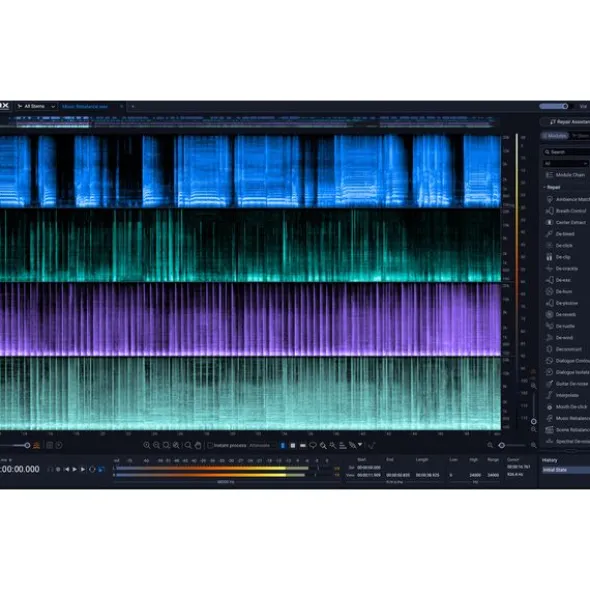
Task: Open the Spectral De-noise module
Action: click(x=568, y=441)
